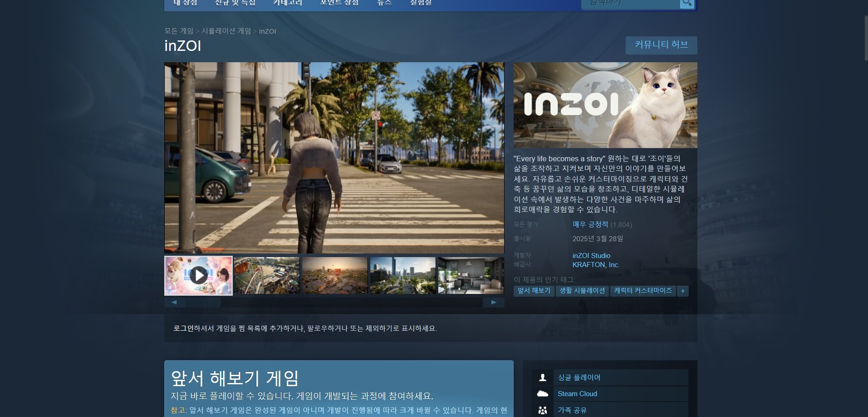Viewport: 868px width, 417px height.
Task: Select the 생활 시뮬레이션 tag
Action: click(x=582, y=291)
